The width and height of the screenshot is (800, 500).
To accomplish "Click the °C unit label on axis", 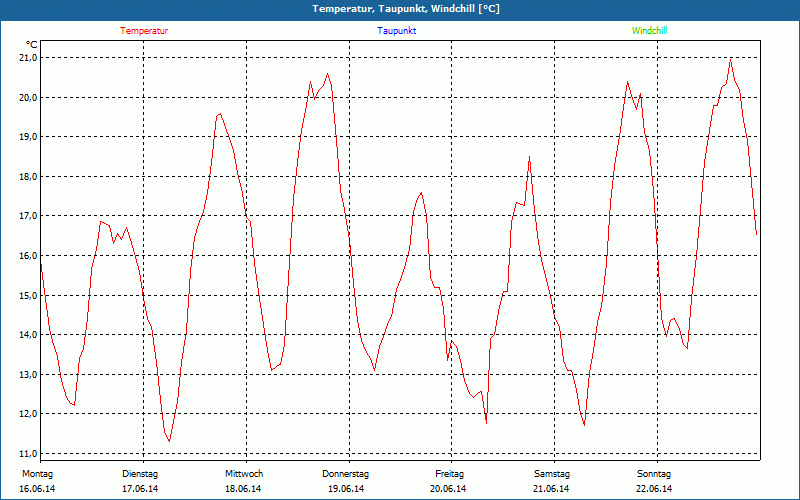I will [32, 44].
